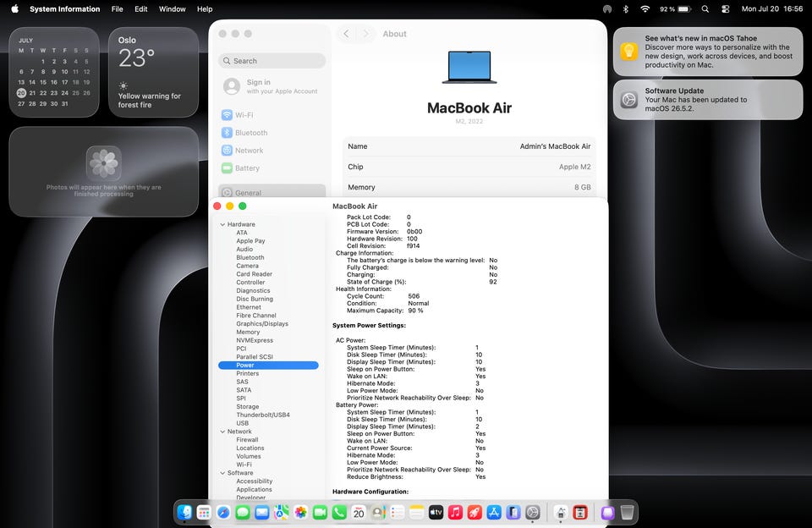This screenshot has height=528, width=812.
Task: Collapse the Hardware tree section
Action: pyautogui.click(x=222, y=224)
